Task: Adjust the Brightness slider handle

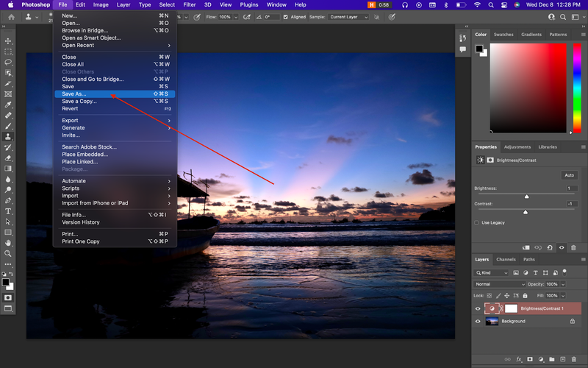Action: [x=526, y=197]
